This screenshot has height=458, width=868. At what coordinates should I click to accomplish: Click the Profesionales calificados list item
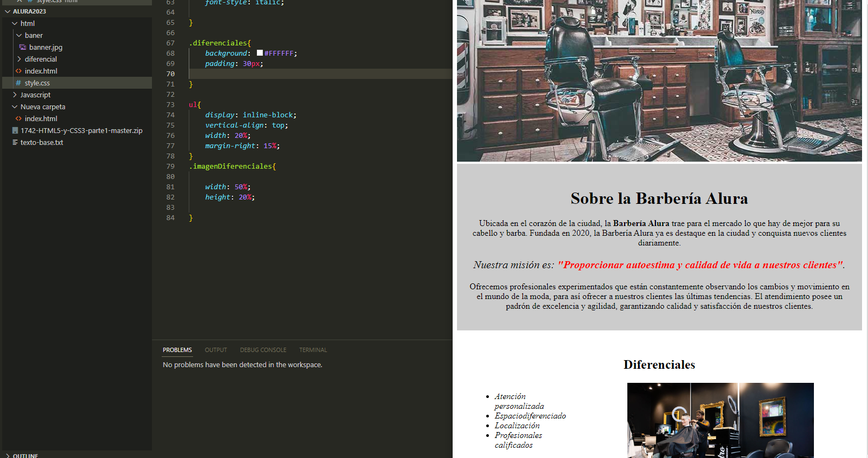click(x=518, y=440)
